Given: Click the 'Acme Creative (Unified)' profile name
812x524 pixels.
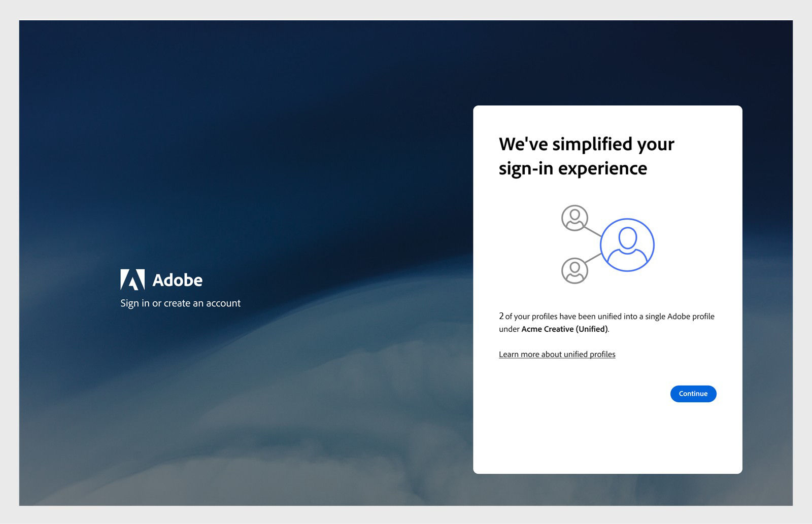Looking at the screenshot, I should 564,329.
